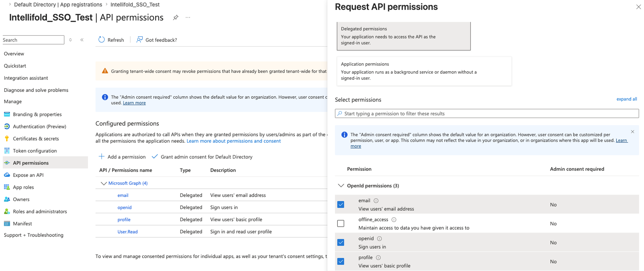Image resolution: width=644 pixels, height=271 pixels.
Task: Open Diagnose and solve problems
Action: (36, 90)
